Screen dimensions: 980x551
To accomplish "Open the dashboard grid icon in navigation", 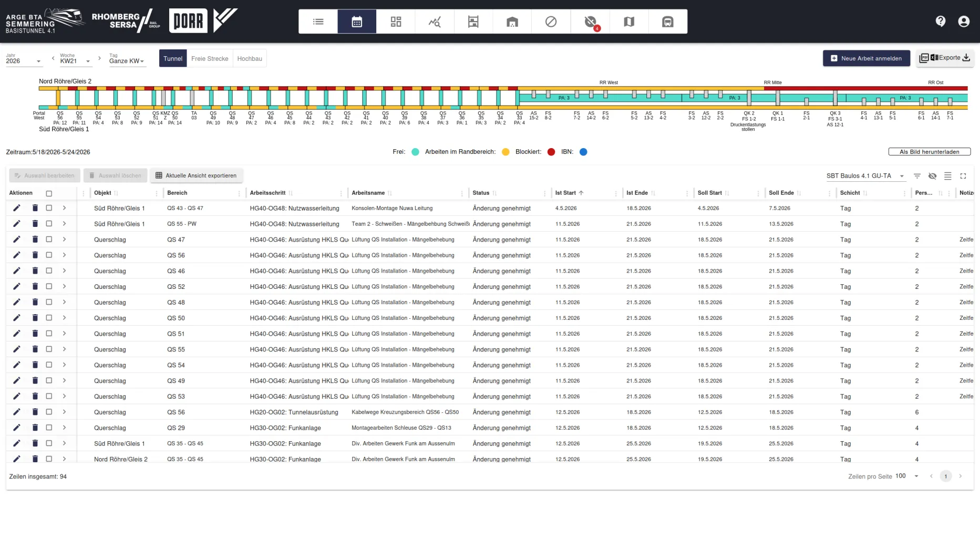I will 396,22.
